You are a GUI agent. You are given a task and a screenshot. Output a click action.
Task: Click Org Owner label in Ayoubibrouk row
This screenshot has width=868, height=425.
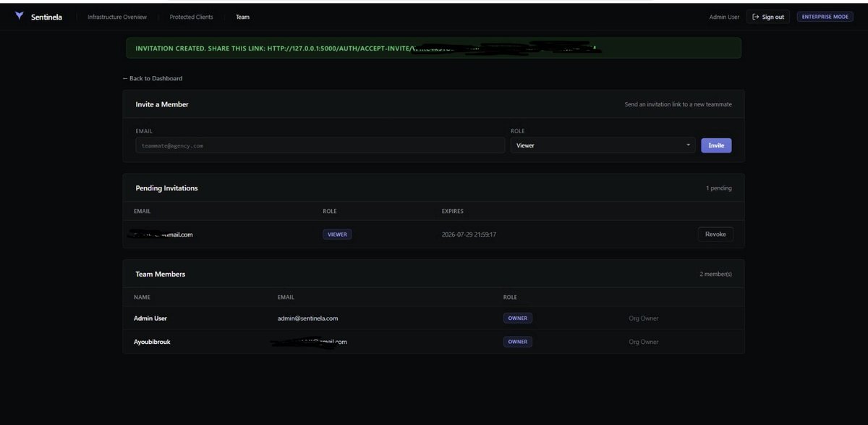pos(644,342)
